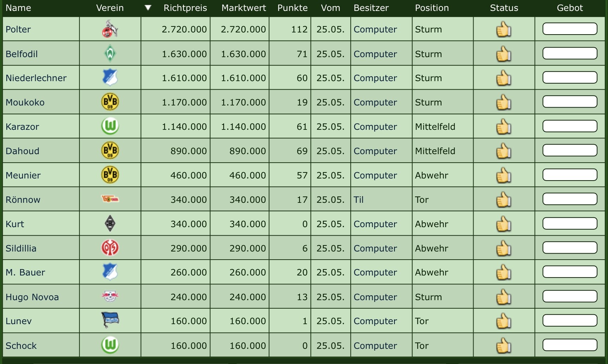The height and width of the screenshot is (364, 608).
Task: Click the thumbs-up status icon for Polter
Action: click(x=504, y=29)
